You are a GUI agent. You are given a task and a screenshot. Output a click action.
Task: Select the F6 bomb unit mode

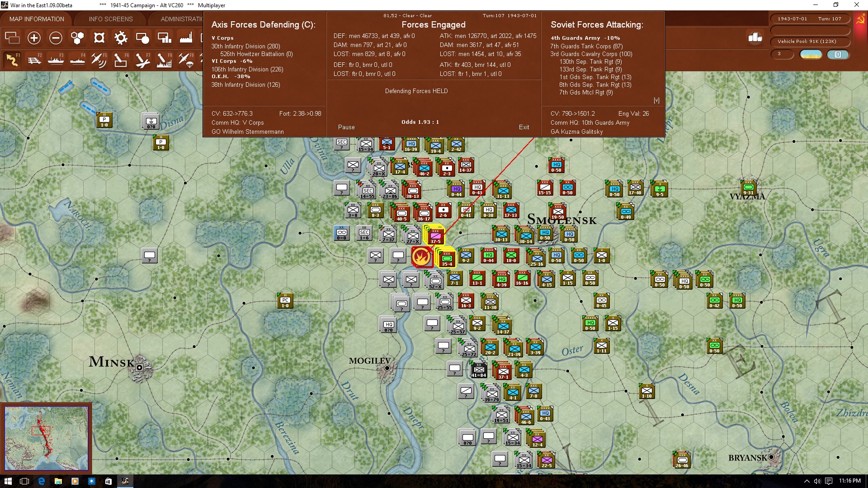click(121, 60)
